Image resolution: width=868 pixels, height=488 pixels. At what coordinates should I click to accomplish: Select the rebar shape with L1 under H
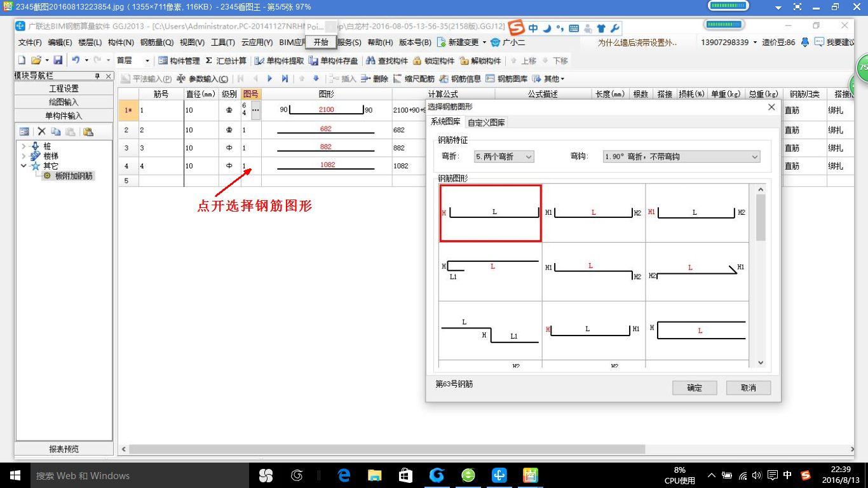(x=490, y=271)
